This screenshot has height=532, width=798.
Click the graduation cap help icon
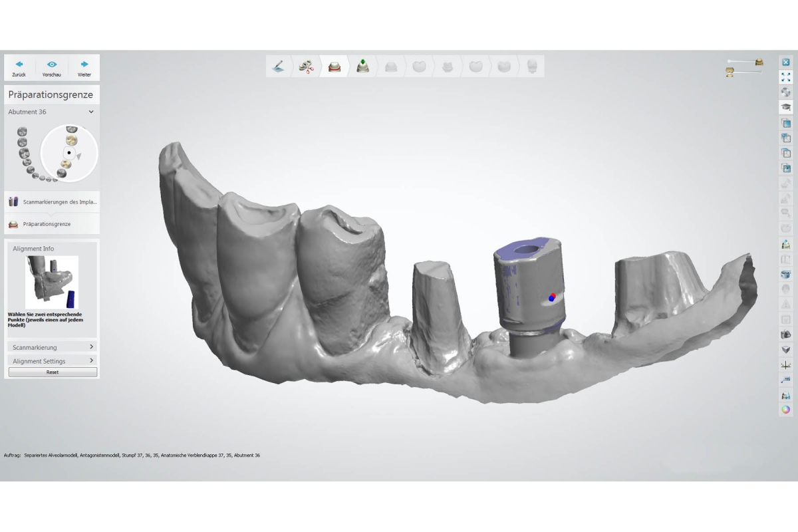click(785, 107)
